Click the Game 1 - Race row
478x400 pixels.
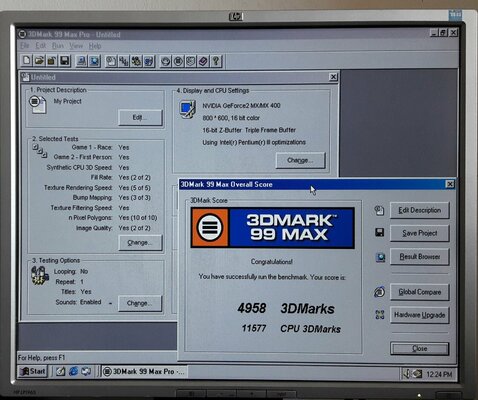tap(100, 147)
